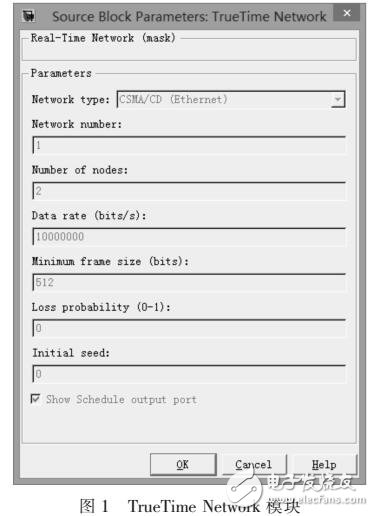Click the Simulink icon in title bar

[29, 15]
